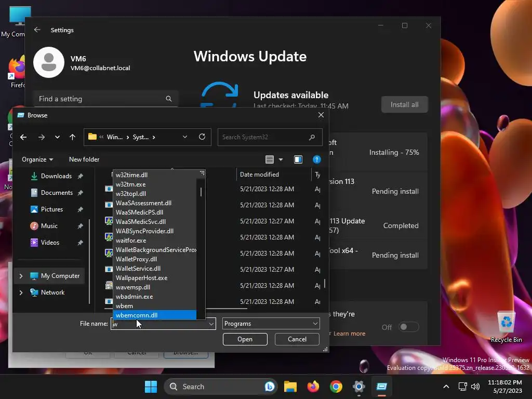The height and width of the screenshot is (399, 532).
Task: Expand the Network tree node
Action: (x=21, y=292)
